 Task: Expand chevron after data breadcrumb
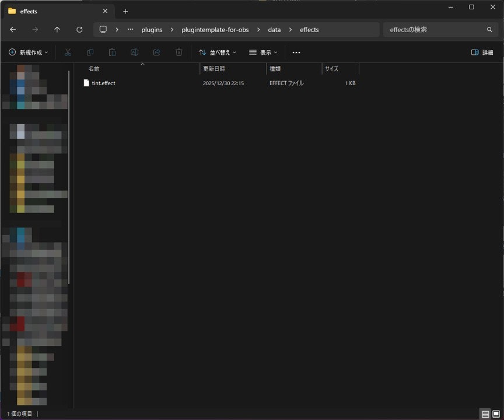pyautogui.click(x=290, y=30)
